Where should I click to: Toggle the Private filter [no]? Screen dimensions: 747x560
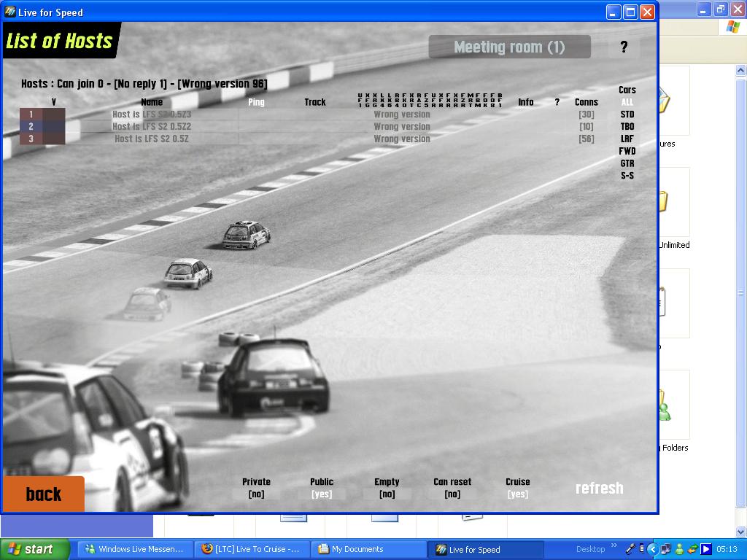pos(256,494)
